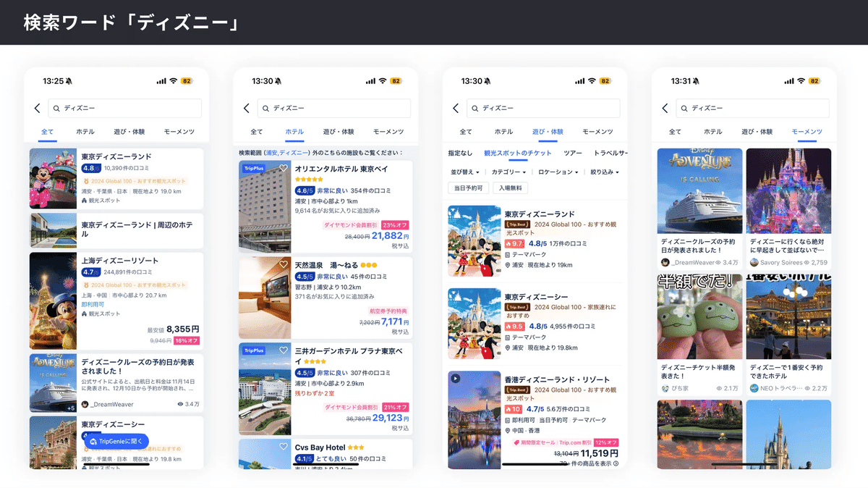Toggle the 当日予約可 filter chip

pyautogui.click(x=469, y=188)
